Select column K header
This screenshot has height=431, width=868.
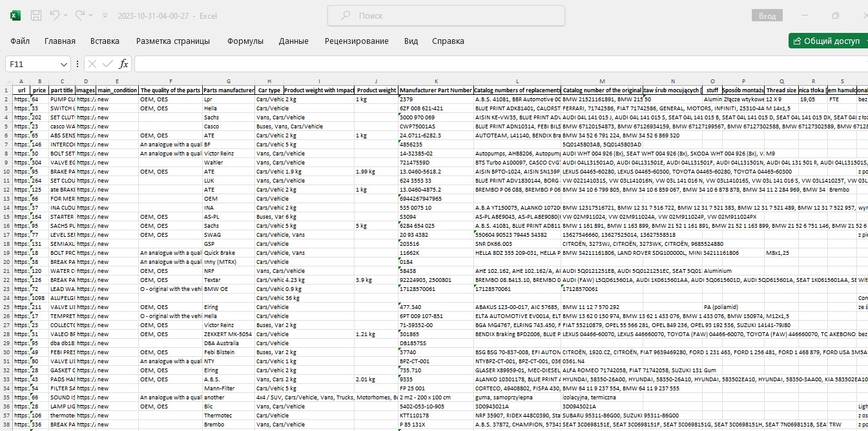point(436,81)
